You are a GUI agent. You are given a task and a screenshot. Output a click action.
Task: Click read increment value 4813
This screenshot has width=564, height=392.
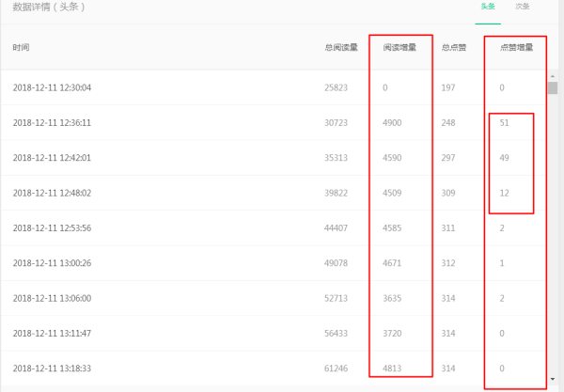[392, 368]
